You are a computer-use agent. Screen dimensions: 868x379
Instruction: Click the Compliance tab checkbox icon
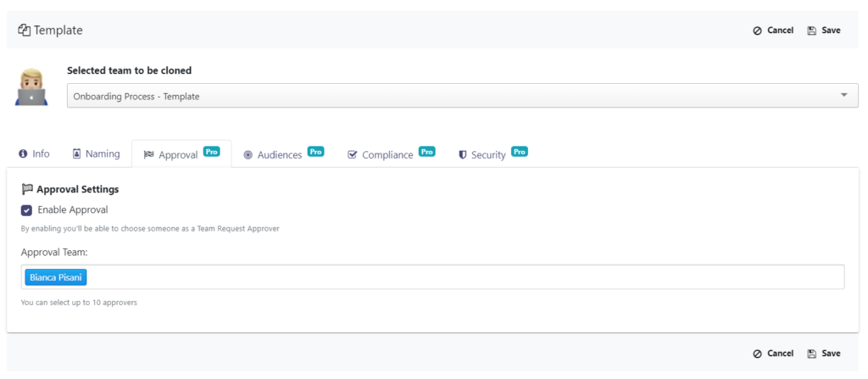[x=352, y=154]
